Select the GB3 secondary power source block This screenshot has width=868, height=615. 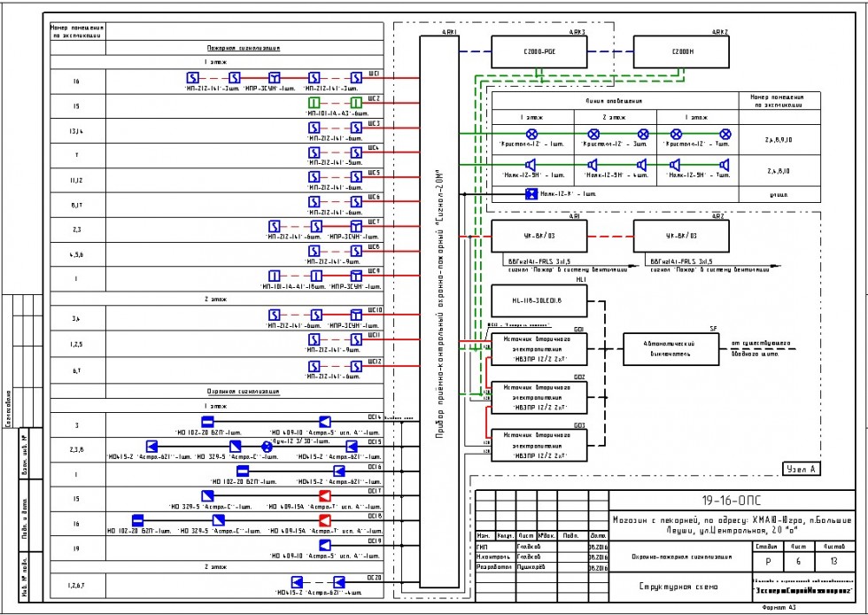(538, 442)
